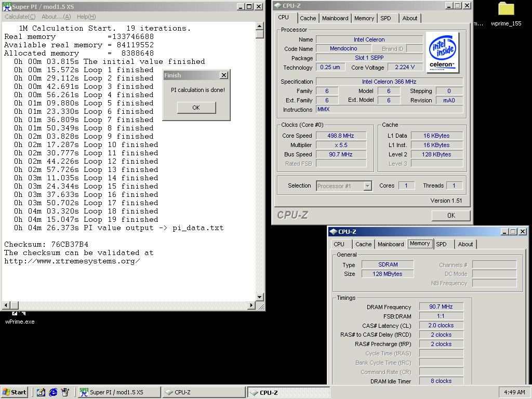The width and height of the screenshot is (532, 399).
Task: Click the Version 1.51 label
Action: pos(446,201)
